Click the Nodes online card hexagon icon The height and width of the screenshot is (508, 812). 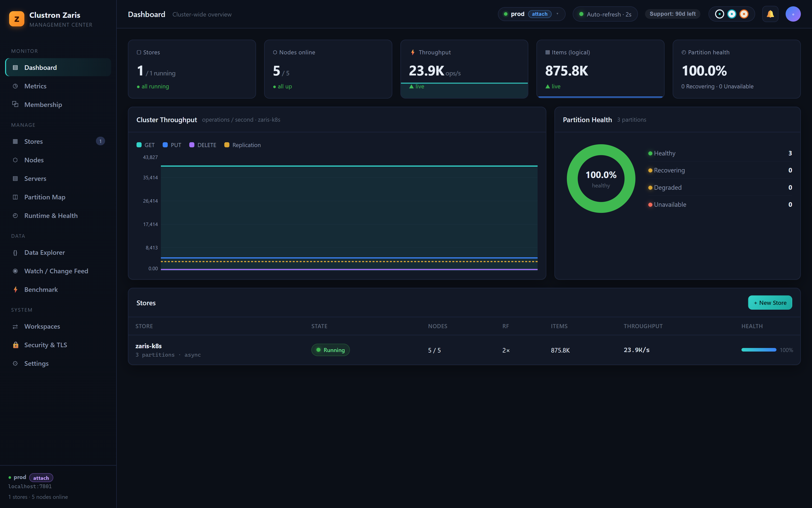coord(275,52)
